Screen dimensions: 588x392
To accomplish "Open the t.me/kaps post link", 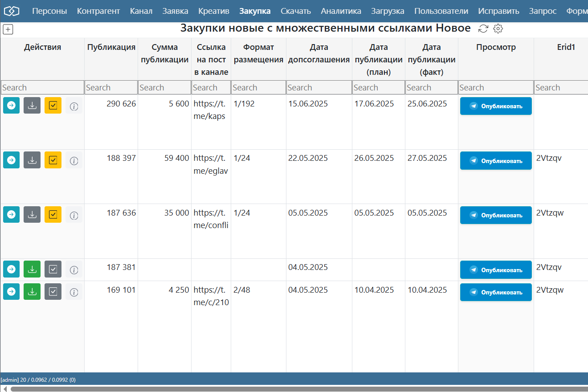I will click(210, 110).
